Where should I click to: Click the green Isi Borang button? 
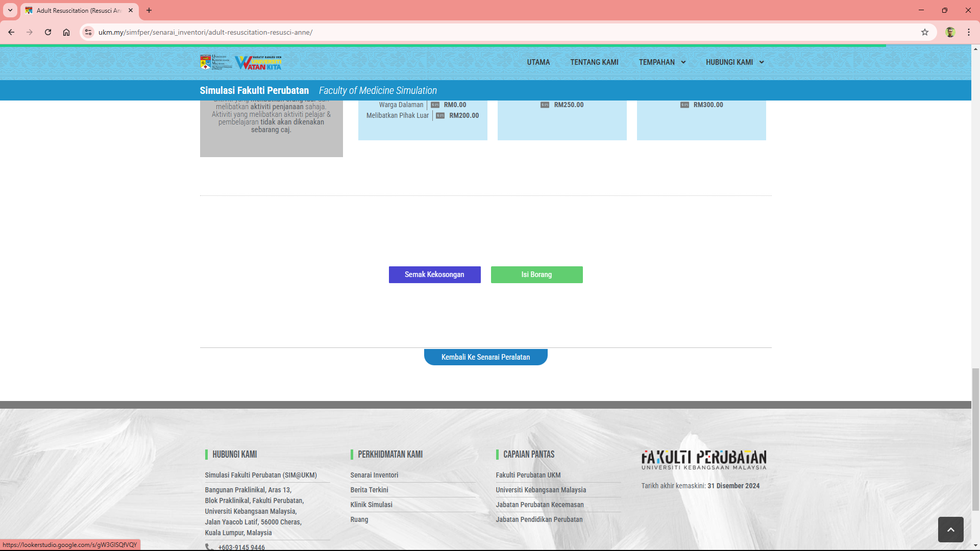pyautogui.click(x=536, y=274)
